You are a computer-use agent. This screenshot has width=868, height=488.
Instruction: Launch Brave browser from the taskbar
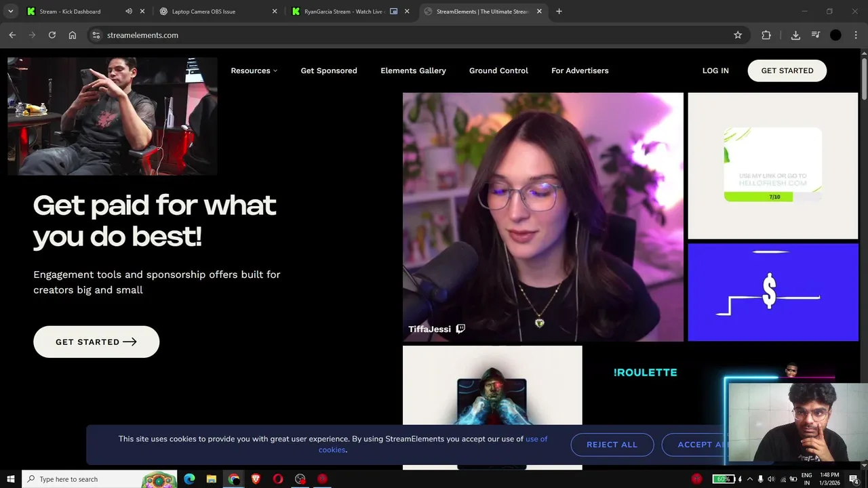[256, 479]
